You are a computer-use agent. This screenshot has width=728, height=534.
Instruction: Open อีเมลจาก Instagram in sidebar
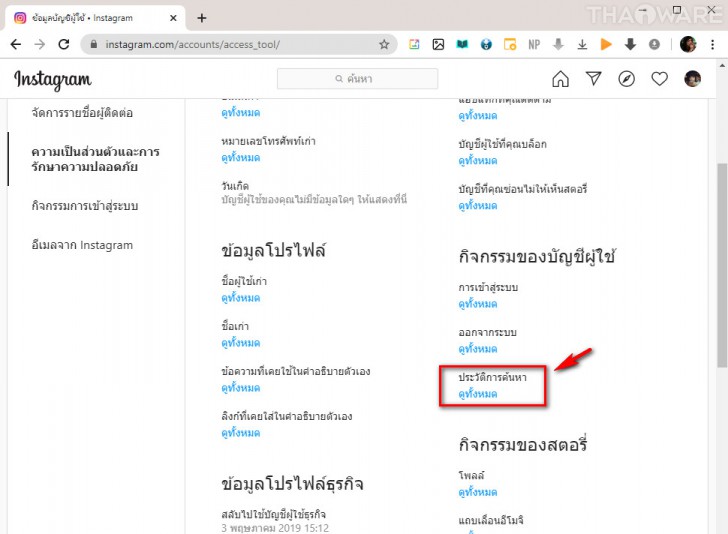(82, 245)
